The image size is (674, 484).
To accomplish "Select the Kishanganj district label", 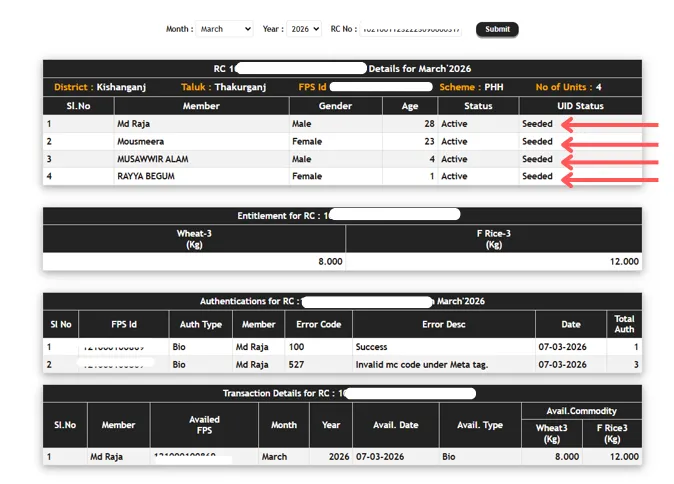I will [121, 87].
